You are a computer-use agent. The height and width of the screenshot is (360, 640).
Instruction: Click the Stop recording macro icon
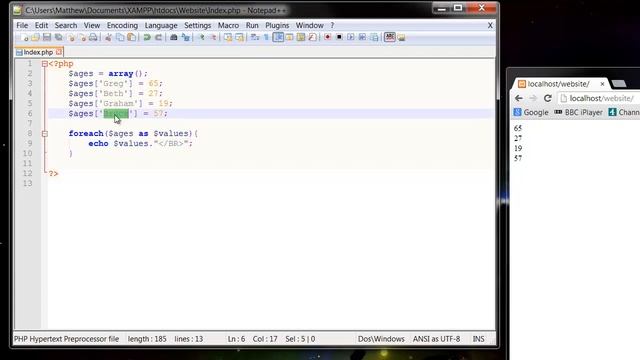pyautogui.click(x=340, y=38)
